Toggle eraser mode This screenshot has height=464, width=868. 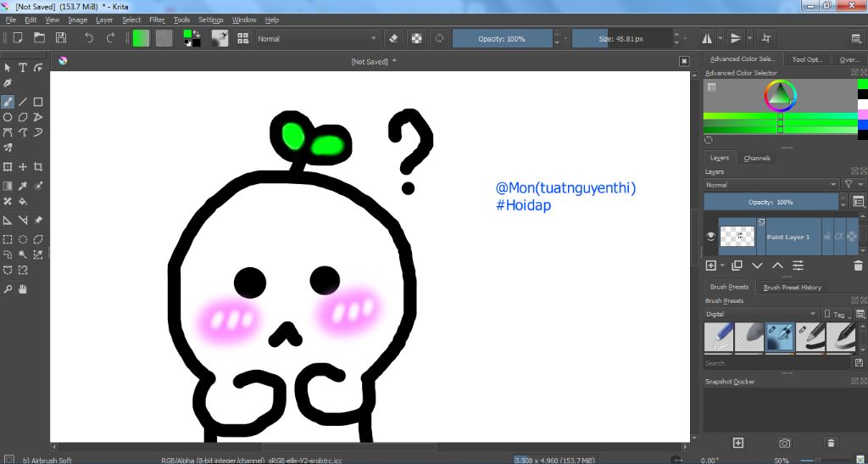(393, 38)
